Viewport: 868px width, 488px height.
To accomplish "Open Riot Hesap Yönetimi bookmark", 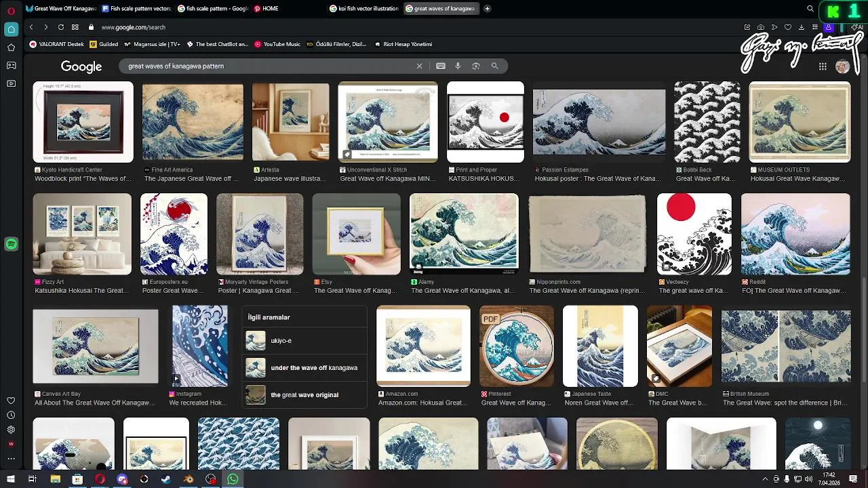I will tap(403, 44).
